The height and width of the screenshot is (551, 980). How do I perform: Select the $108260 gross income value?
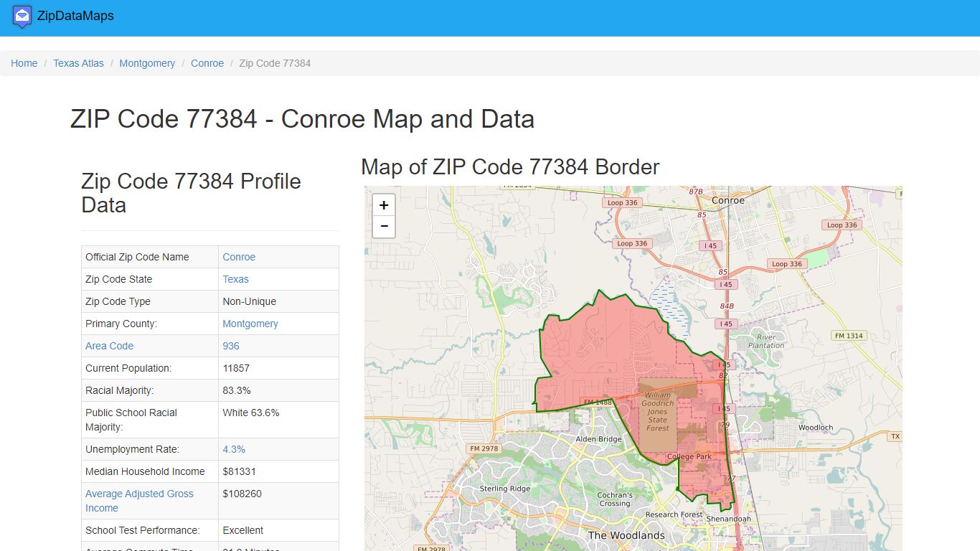pyautogui.click(x=242, y=494)
